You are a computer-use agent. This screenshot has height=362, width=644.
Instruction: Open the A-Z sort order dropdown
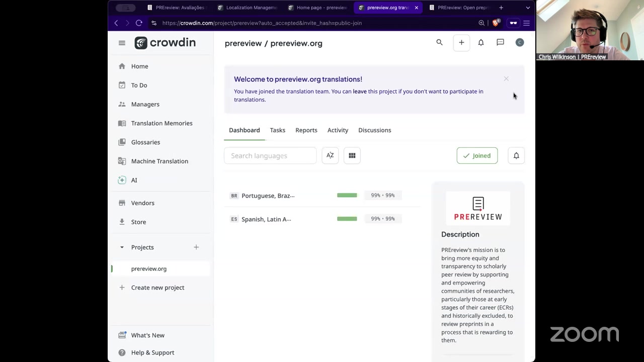[330, 156]
